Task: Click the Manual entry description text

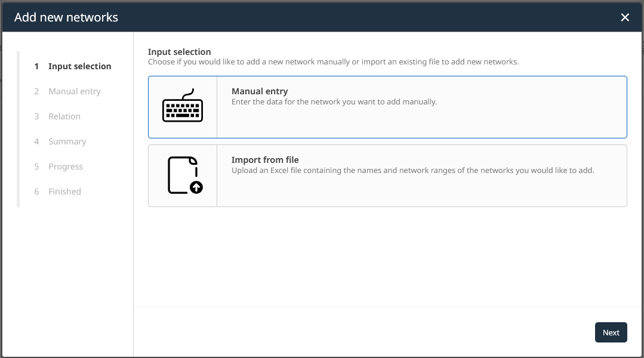Action: click(334, 102)
